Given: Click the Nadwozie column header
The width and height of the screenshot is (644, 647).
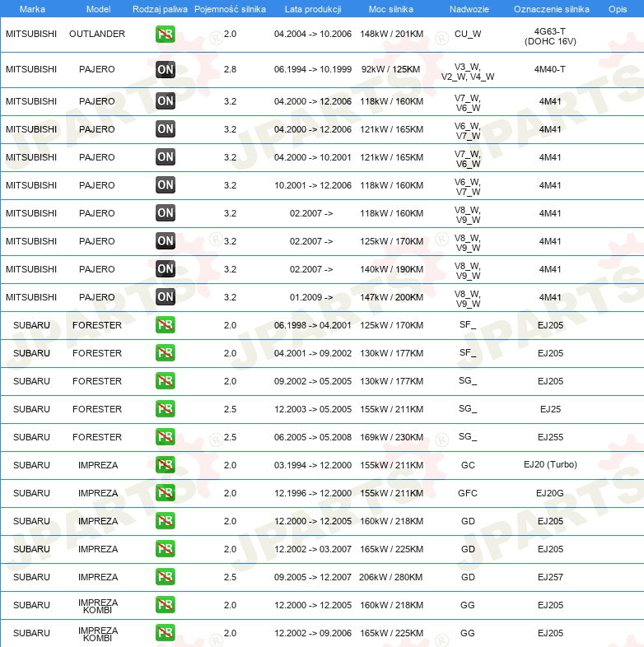Looking at the screenshot, I should click(469, 9).
